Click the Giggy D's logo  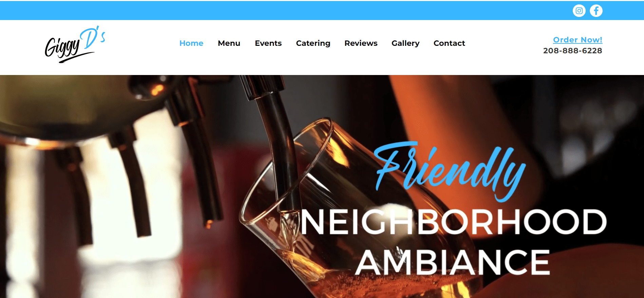75,44
